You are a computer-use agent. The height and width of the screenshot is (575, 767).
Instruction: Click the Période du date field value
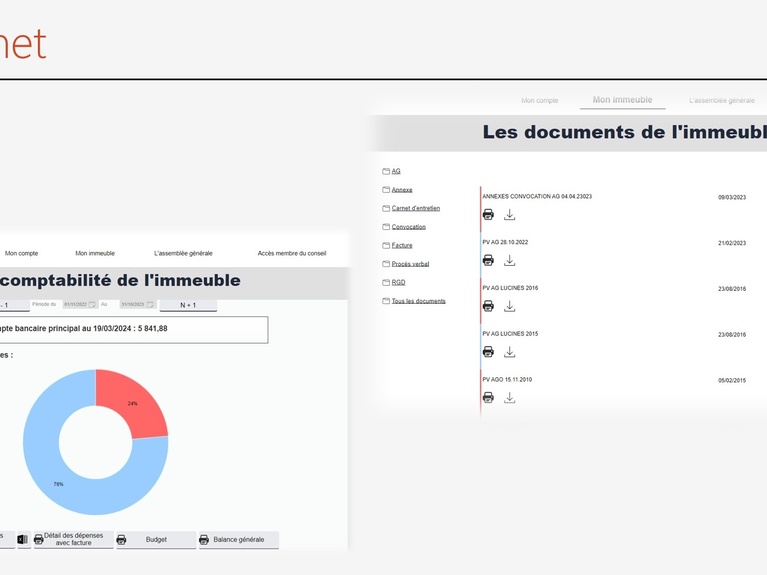[x=75, y=304]
